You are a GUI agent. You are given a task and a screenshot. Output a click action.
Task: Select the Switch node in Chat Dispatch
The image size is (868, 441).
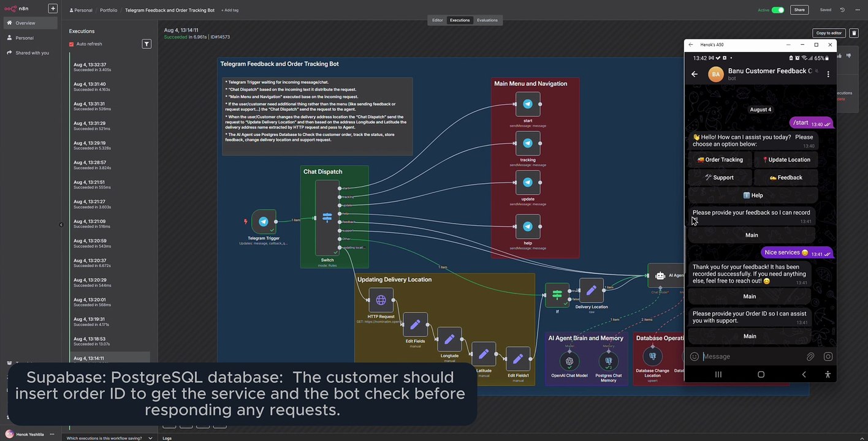[x=327, y=217]
